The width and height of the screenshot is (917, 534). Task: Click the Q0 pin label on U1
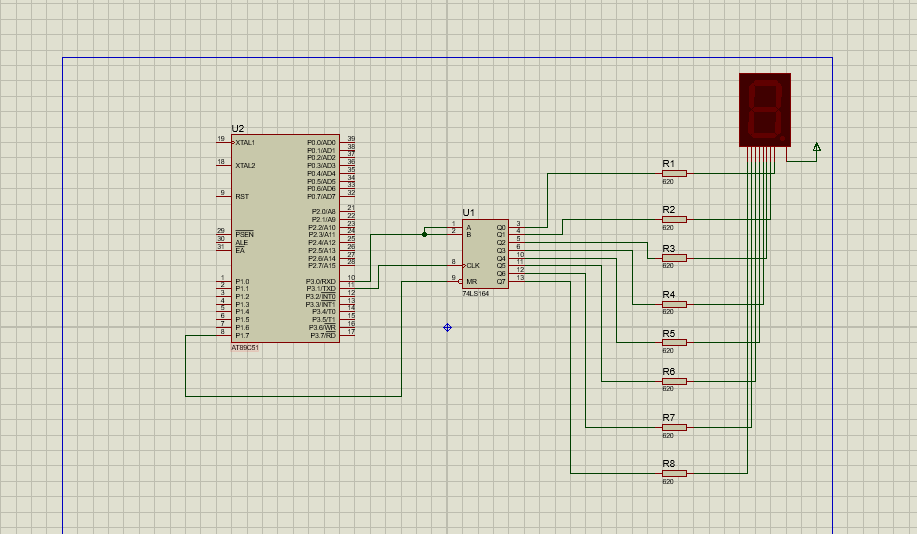click(501, 228)
